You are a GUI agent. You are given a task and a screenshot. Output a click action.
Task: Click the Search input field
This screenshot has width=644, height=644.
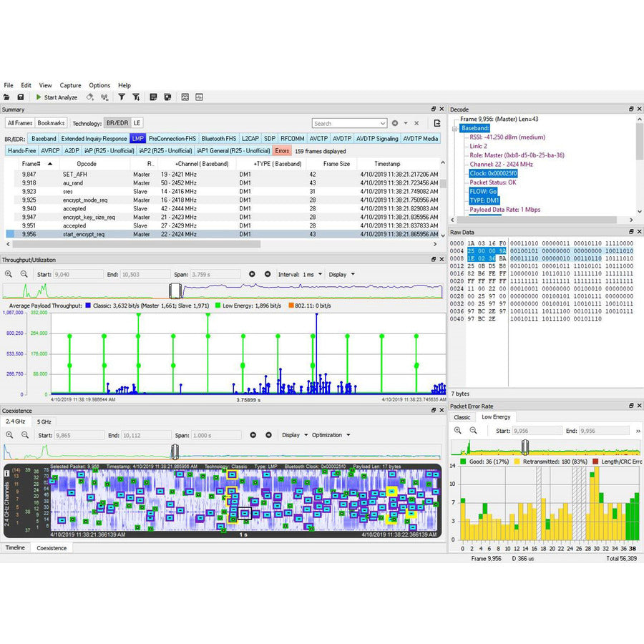coord(348,122)
